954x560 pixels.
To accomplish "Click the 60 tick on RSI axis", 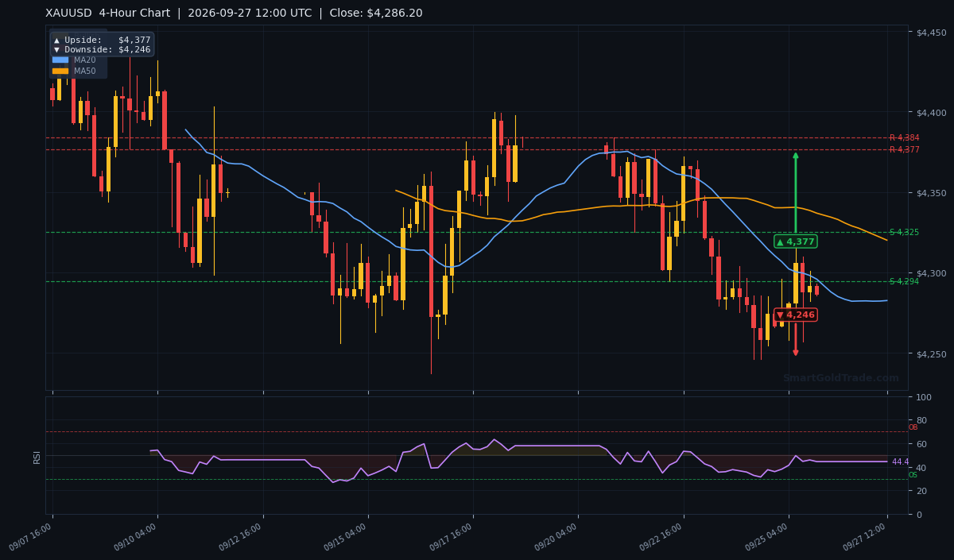I will [921, 444].
